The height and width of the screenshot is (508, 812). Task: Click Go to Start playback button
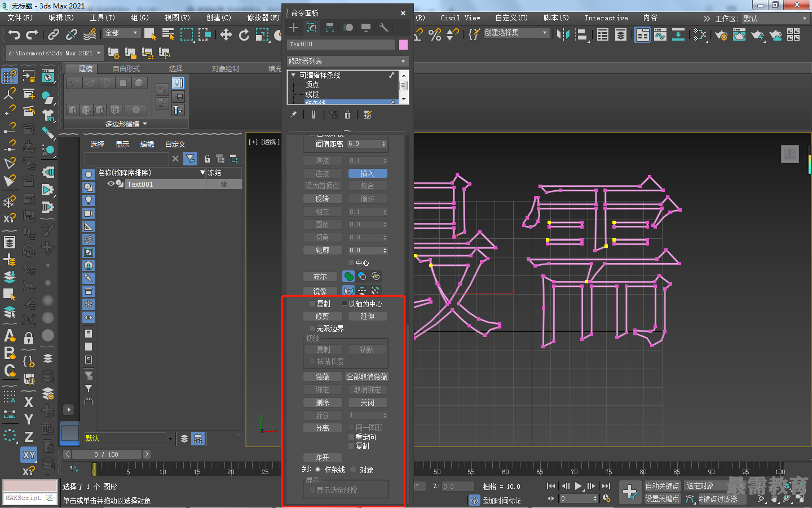[x=551, y=486]
